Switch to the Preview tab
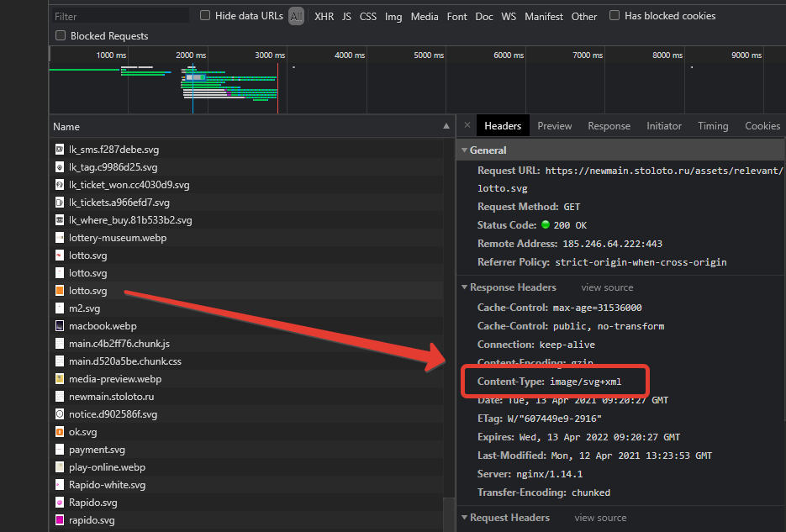Viewport: 786px width, 532px height. click(554, 126)
